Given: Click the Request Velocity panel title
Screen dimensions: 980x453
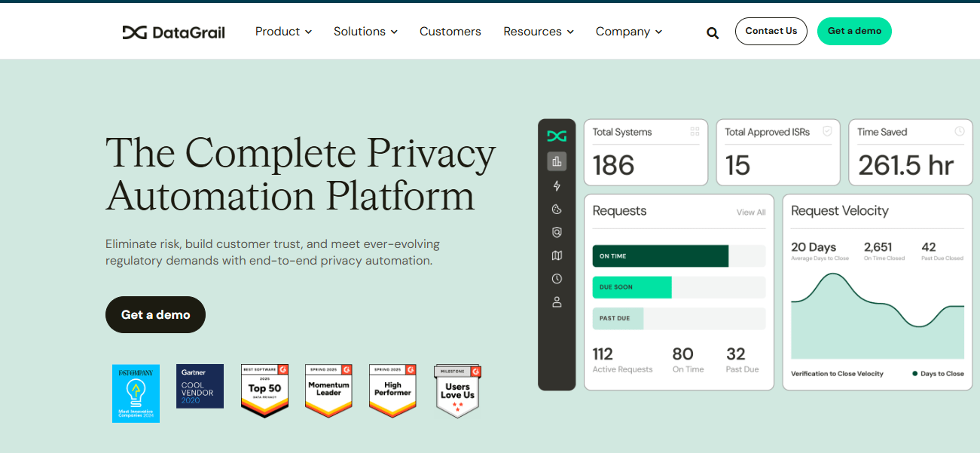Looking at the screenshot, I should click(x=840, y=211).
